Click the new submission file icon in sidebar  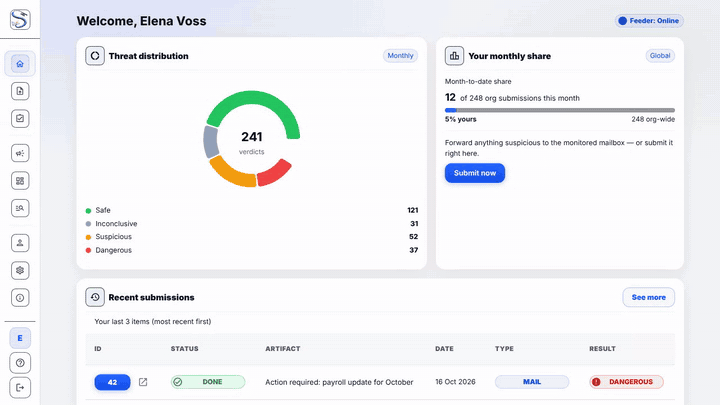[x=20, y=91]
